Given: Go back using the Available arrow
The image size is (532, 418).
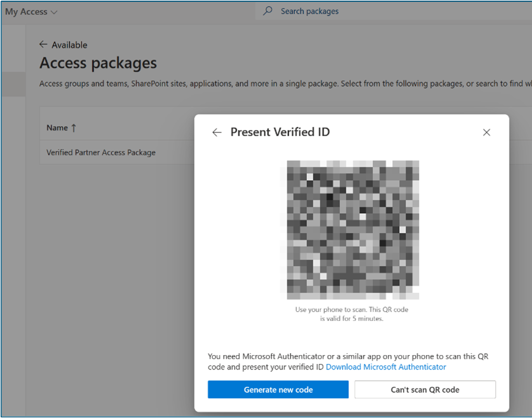Looking at the screenshot, I should (x=43, y=45).
